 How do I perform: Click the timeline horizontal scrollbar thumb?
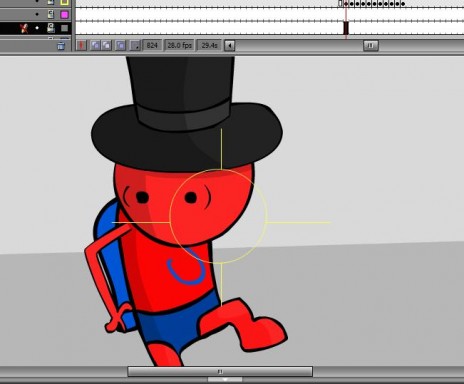(x=370, y=45)
